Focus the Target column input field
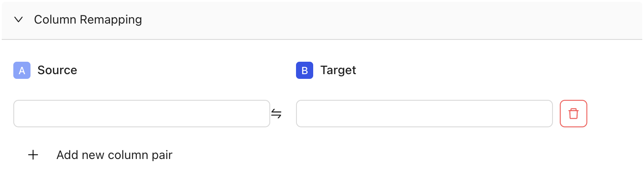Image resolution: width=644 pixels, height=195 pixels. click(x=424, y=114)
